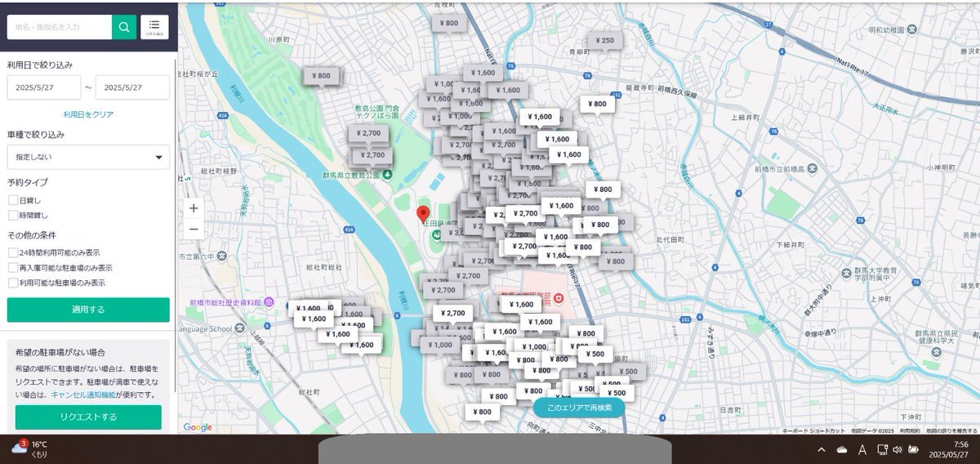Click このエリアで再検索 button on map
Screen dimensions: 980x464
(x=578, y=408)
